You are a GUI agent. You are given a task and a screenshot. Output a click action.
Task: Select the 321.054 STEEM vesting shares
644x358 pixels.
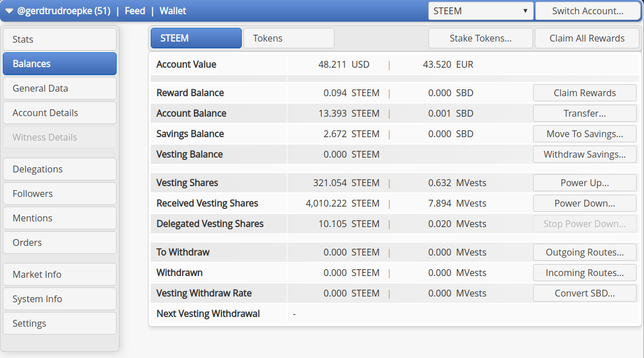click(x=346, y=183)
